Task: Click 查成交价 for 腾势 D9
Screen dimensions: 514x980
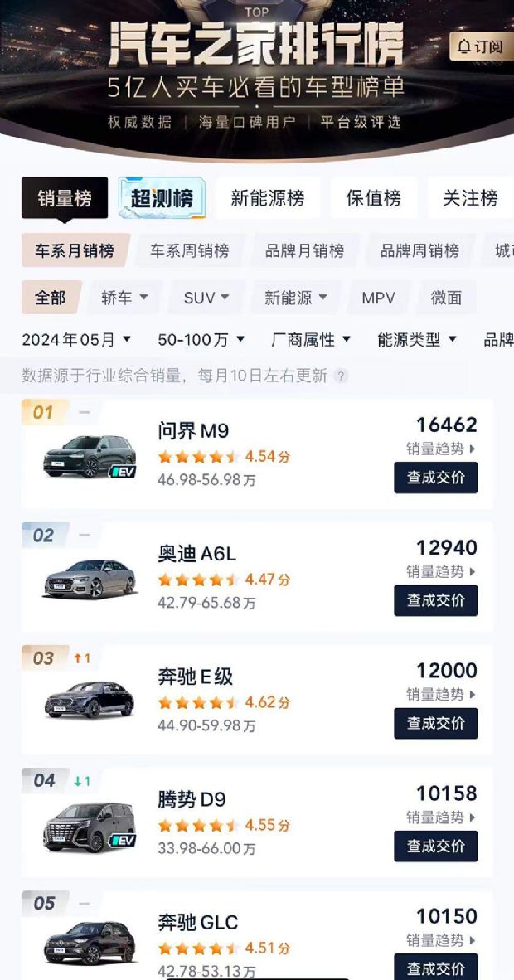Action: [436, 847]
